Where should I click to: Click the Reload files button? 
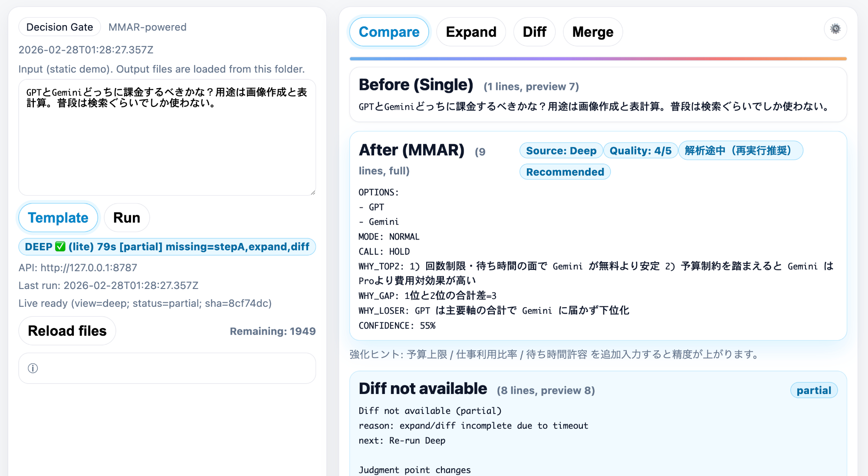67,331
